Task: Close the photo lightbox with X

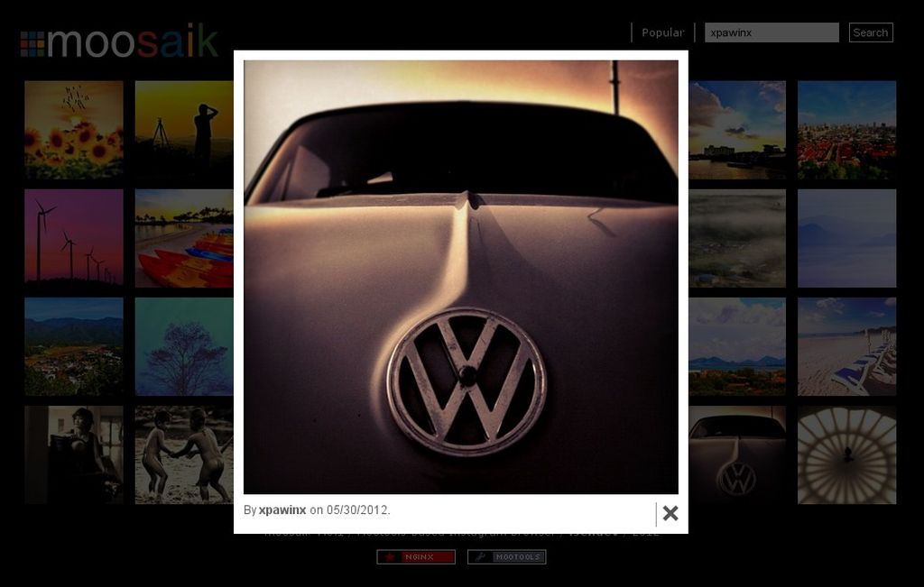Action: click(670, 513)
